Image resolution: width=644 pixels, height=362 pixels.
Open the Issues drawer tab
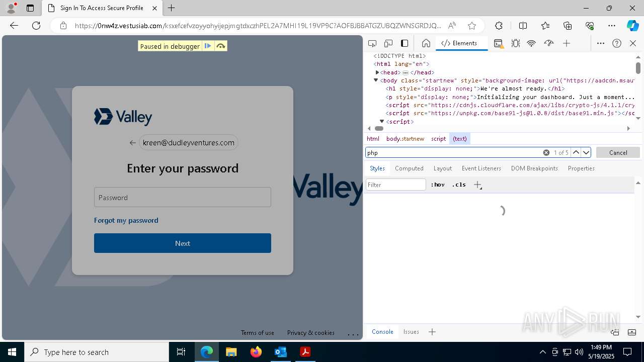411,332
